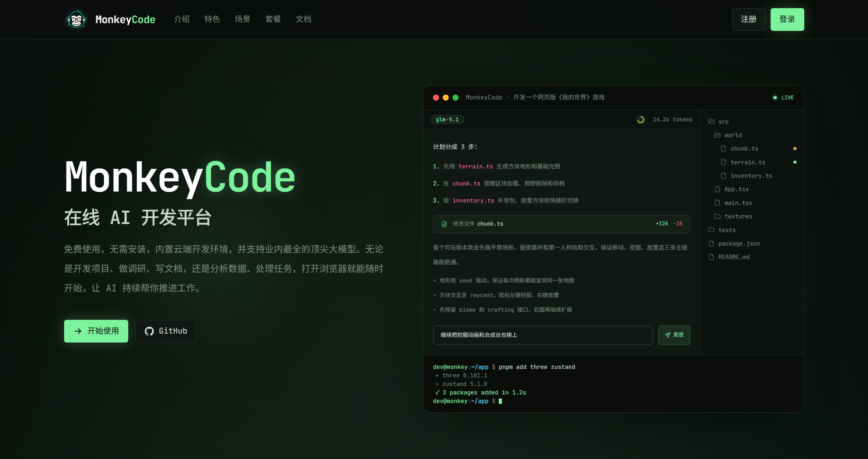The height and width of the screenshot is (459, 868).
Task: Click the file icon beside README.md
Action: (x=711, y=257)
